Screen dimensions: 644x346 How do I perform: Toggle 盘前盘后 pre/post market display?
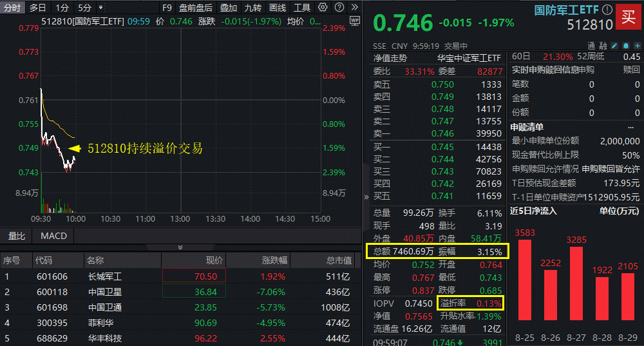pyautogui.click(x=196, y=8)
